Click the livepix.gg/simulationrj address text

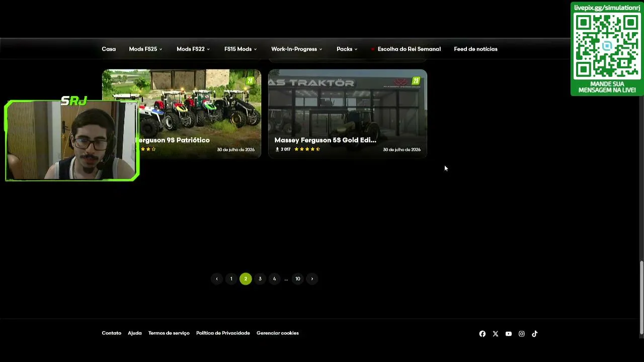point(607,8)
